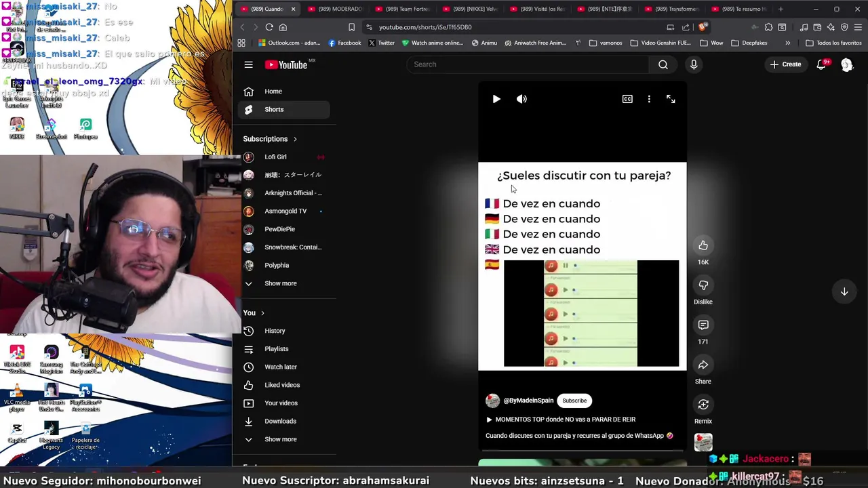Screen dimensions: 868x488
Task: Like the Short with 16K likes
Action: (x=703, y=245)
